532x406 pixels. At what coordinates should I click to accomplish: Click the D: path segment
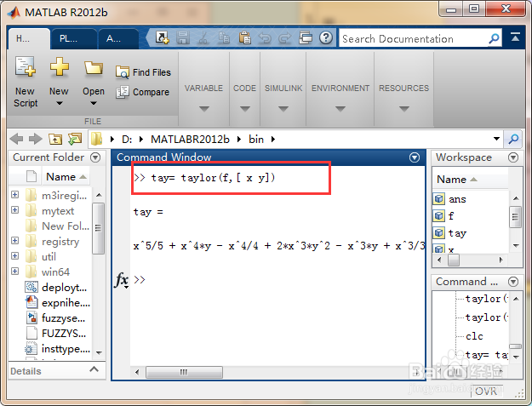[x=127, y=139]
